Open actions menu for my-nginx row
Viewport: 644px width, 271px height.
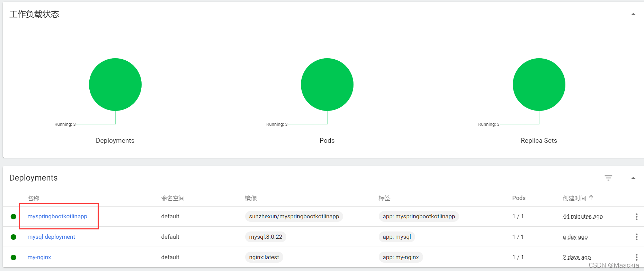pos(636,257)
